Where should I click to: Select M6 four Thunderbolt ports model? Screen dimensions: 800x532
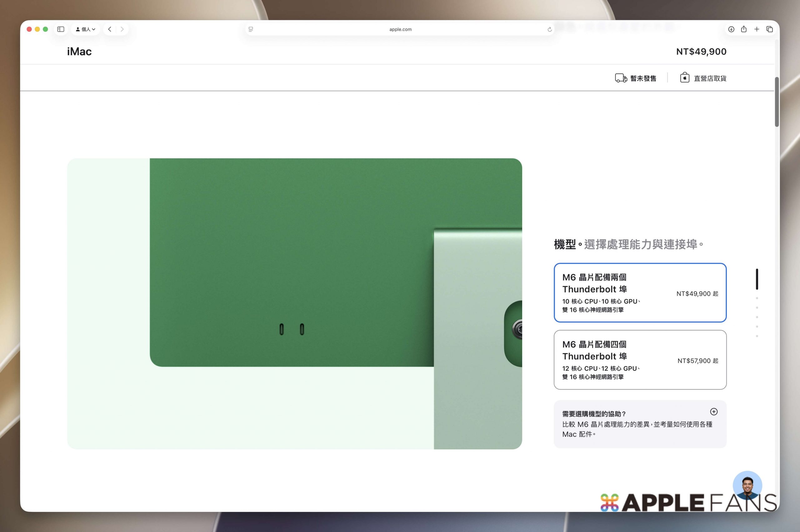point(640,360)
